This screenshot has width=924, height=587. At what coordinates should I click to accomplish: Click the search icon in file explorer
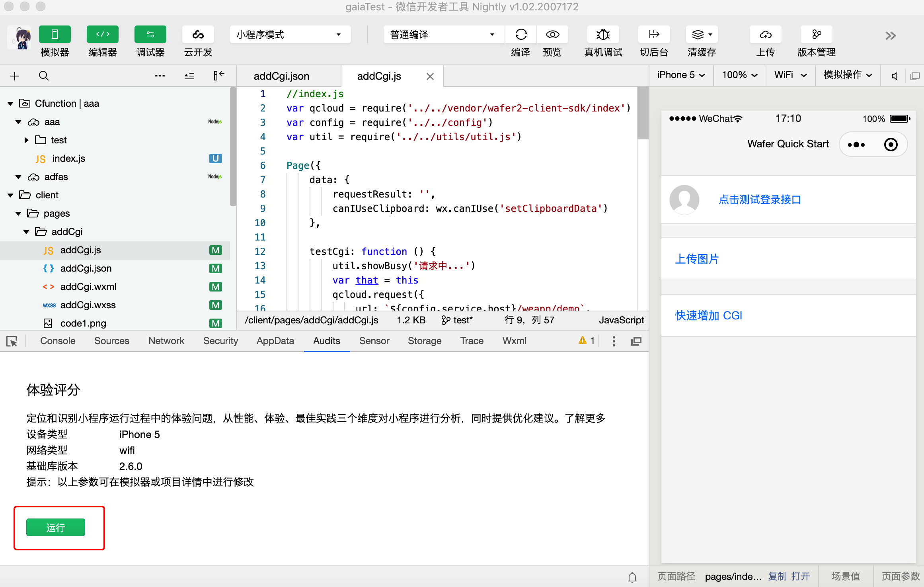(x=44, y=76)
